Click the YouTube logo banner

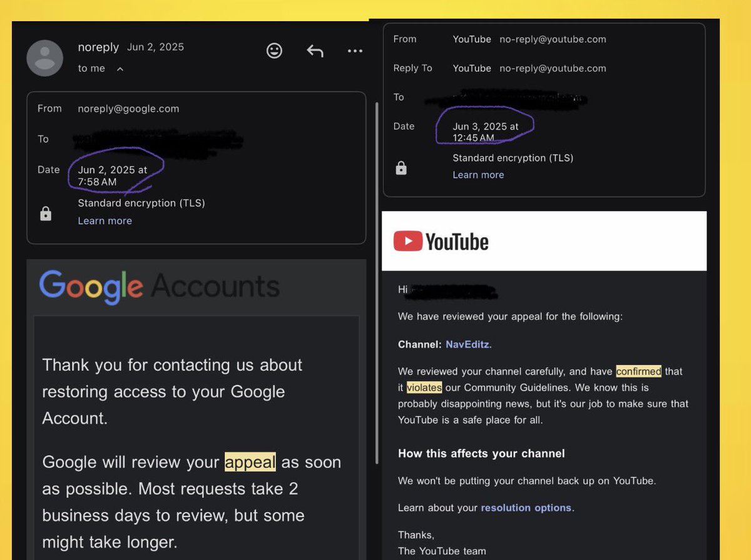(x=544, y=241)
